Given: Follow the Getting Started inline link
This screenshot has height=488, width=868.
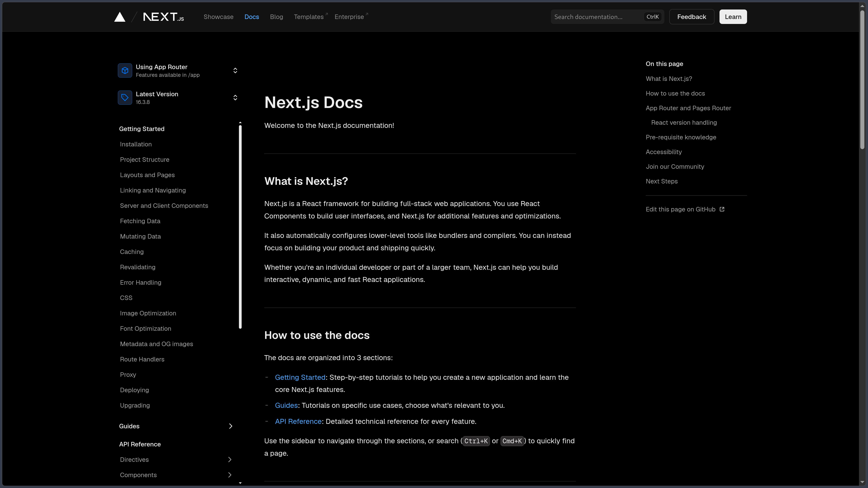Looking at the screenshot, I should click(x=300, y=377).
